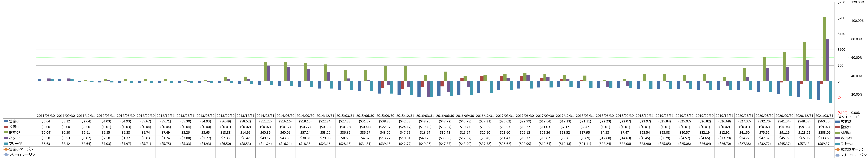Image resolution: width=868 pixels, height=158 pixels.
Task: Click the $13.88 財務CF cell under 2013/09/30
Action: pyautogui.click(x=225, y=132)
